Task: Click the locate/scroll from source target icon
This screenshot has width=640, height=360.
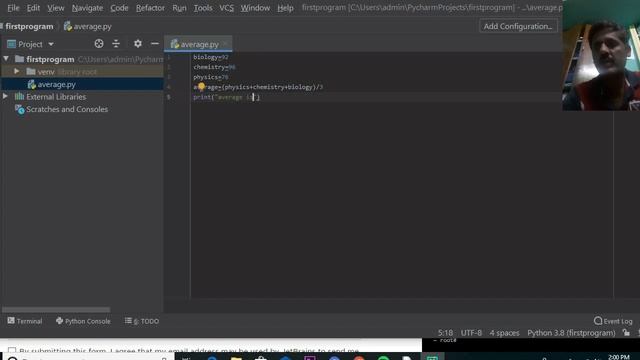Action: coord(99,44)
